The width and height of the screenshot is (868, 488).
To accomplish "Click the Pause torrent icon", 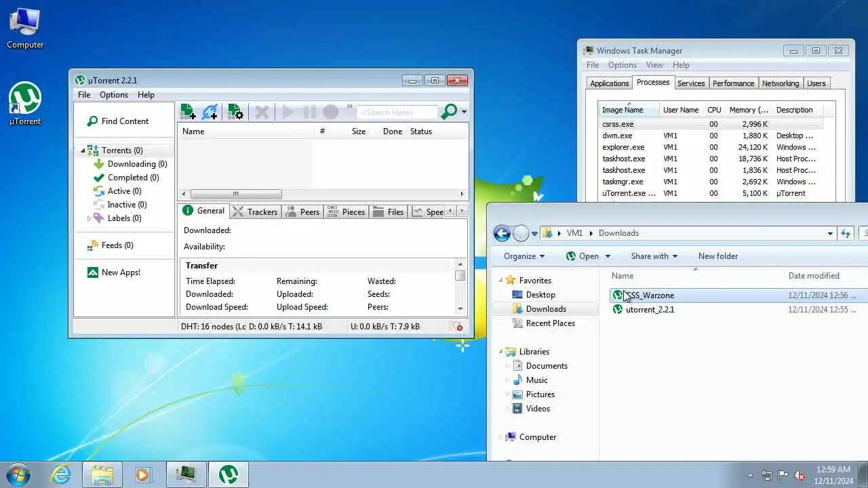I will pyautogui.click(x=309, y=112).
